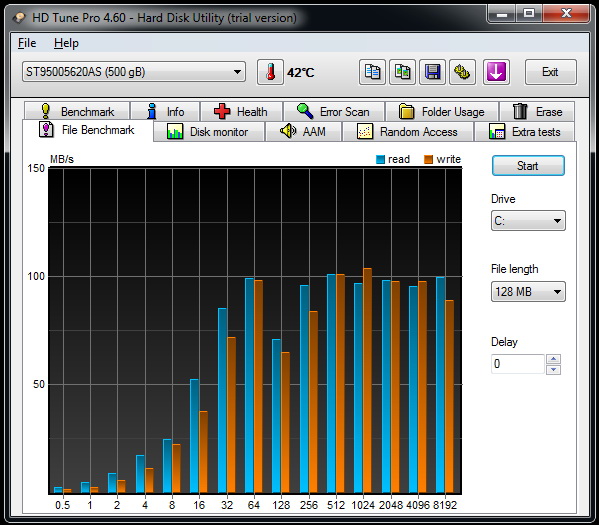Start the file benchmark test
Image resolution: width=599 pixels, height=525 pixels.
(528, 166)
